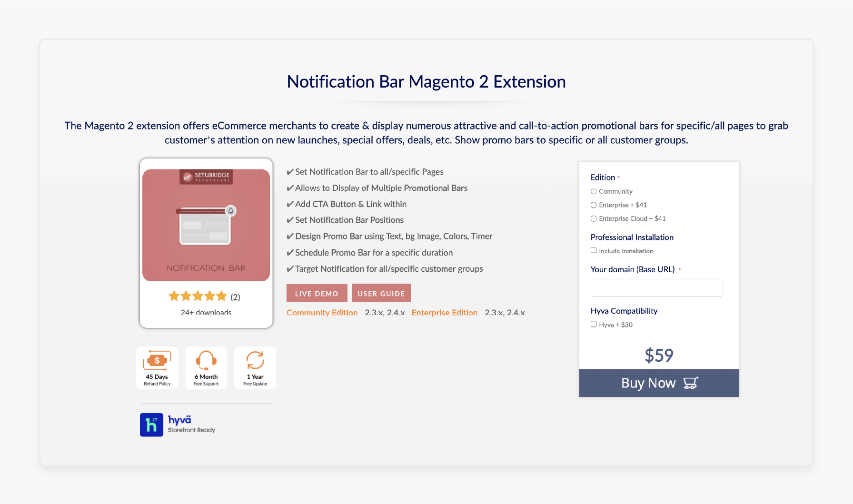The width and height of the screenshot is (853, 504).
Task: Select Enterprise + $41 edition option
Action: 594,205
